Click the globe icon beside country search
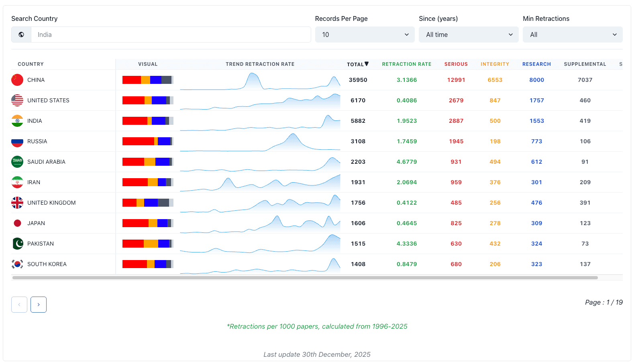Screen dimensions: 636x364 21,35
